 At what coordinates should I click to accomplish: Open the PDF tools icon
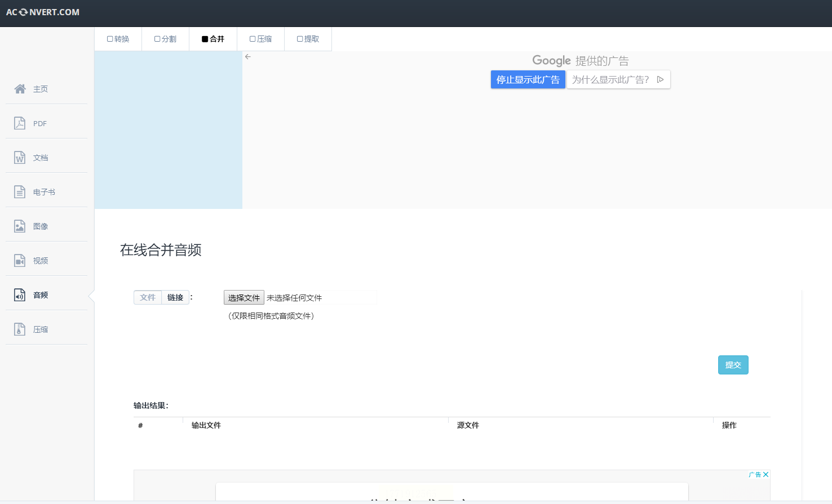tap(20, 123)
